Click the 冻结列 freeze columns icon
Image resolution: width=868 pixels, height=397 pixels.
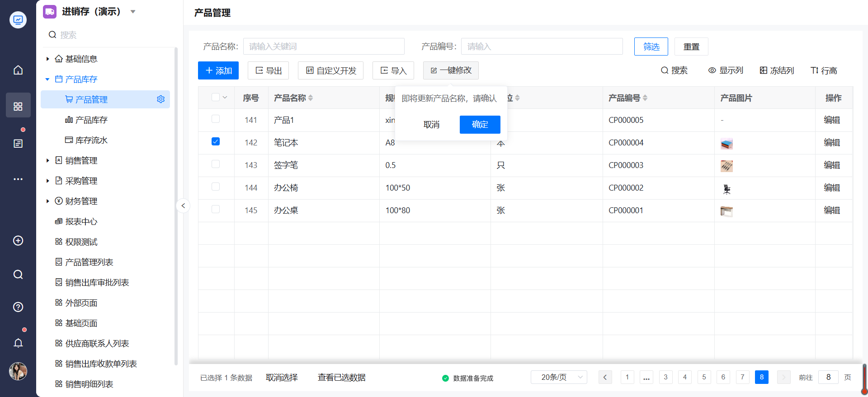tap(764, 70)
